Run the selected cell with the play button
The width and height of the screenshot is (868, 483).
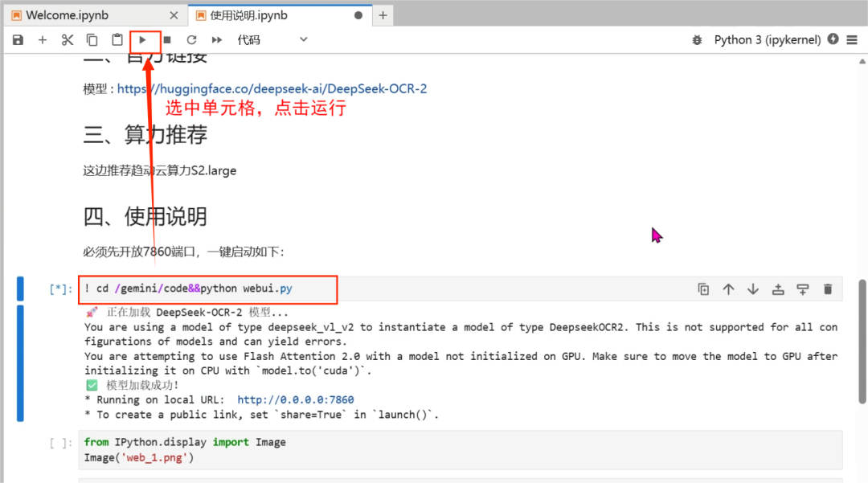coord(142,40)
